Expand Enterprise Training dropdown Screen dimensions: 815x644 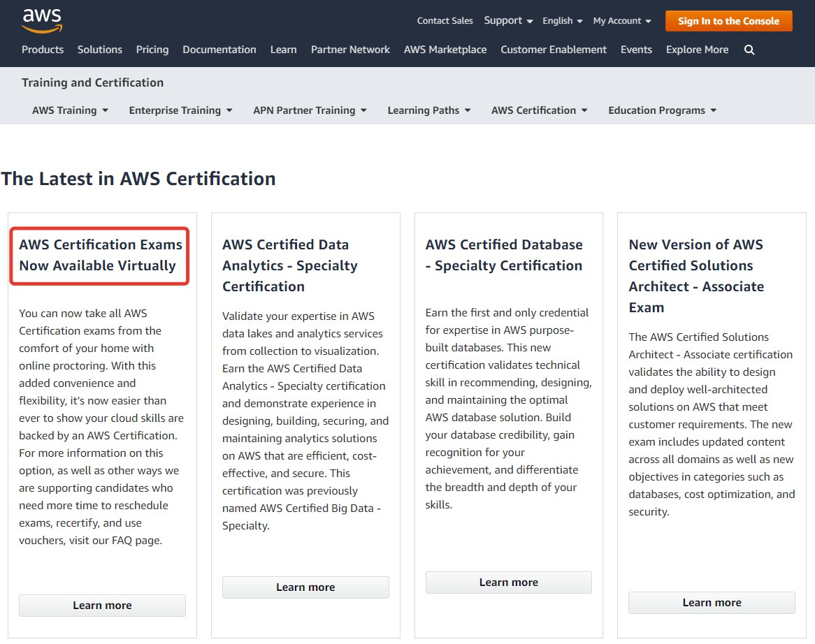click(180, 110)
